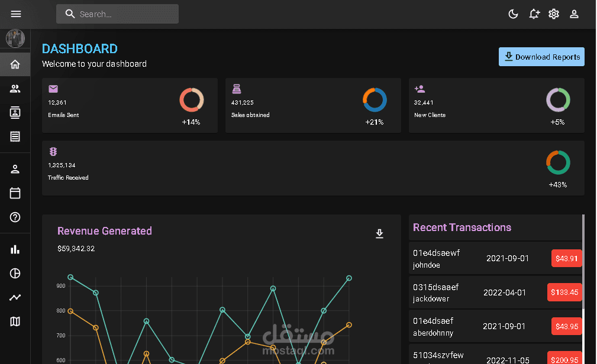
Task: Click the Sales obtained register icon
Action: [237, 89]
